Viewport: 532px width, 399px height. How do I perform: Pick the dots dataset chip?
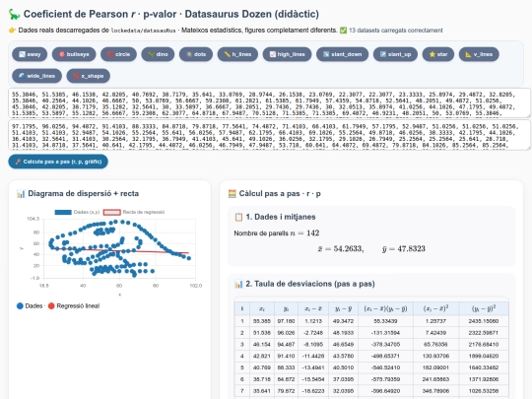coord(196,54)
